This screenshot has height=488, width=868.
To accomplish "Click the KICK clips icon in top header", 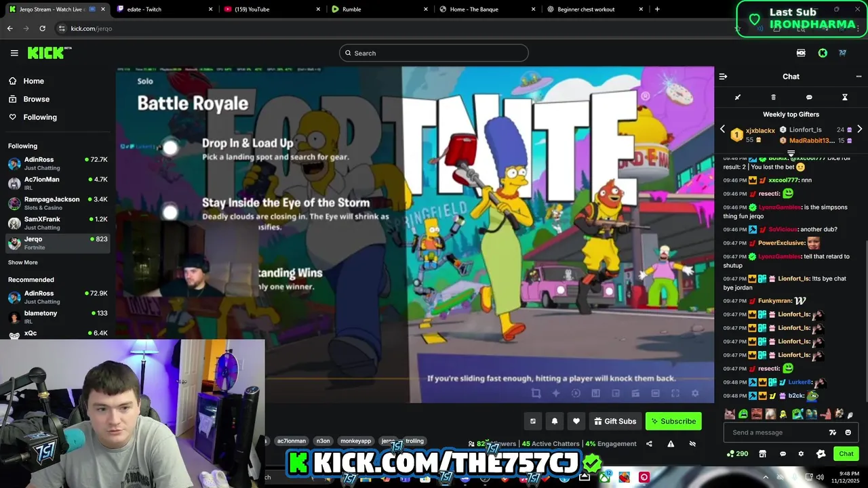I will [x=801, y=53].
